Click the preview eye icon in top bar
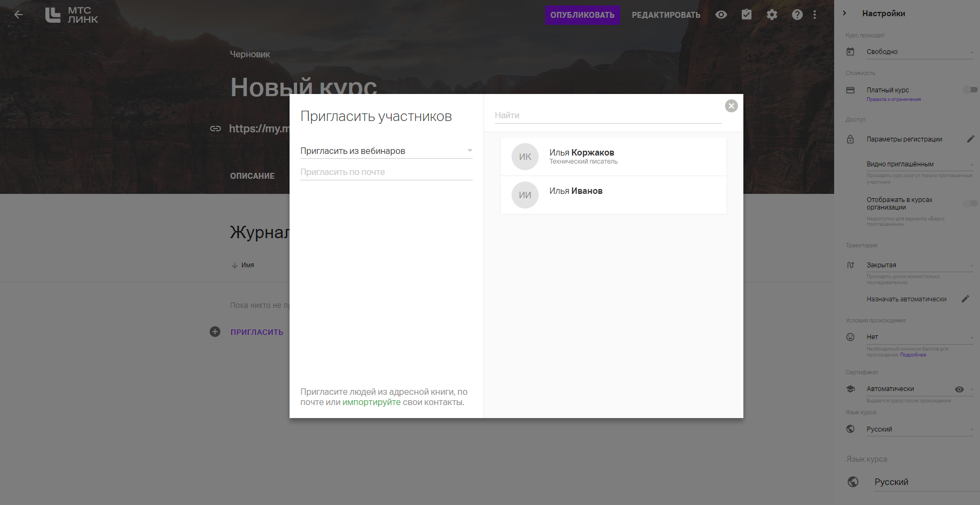 (x=721, y=15)
